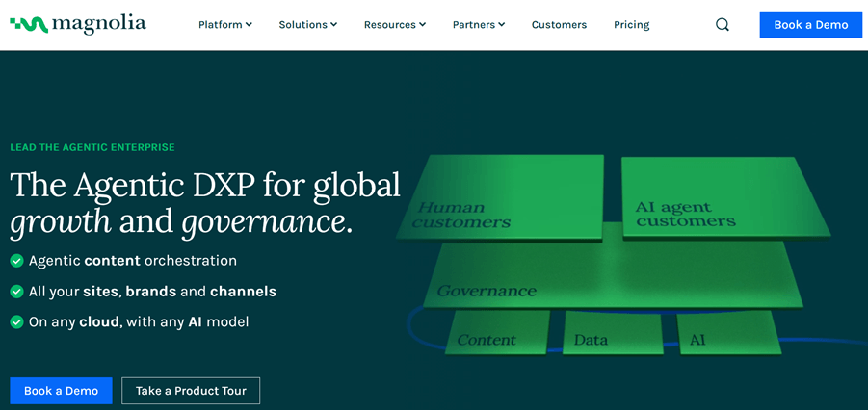Open the Resources nav item

click(x=395, y=25)
